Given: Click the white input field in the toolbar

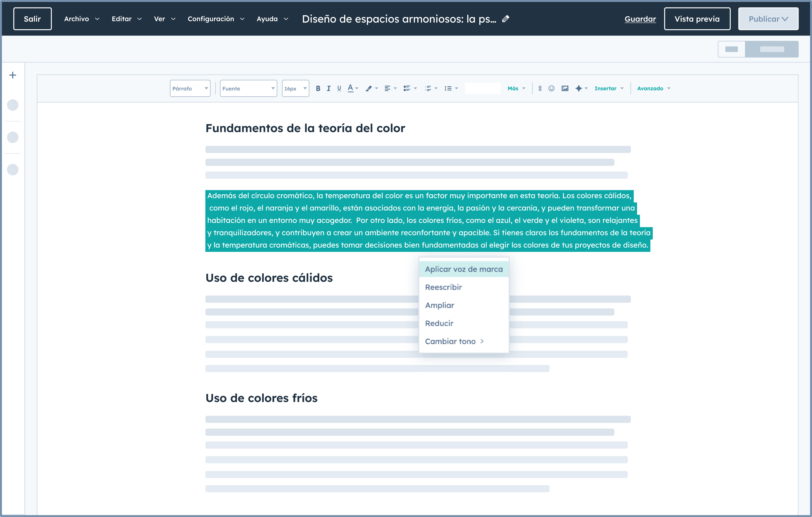Looking at the screenshot, I should 482,88.
